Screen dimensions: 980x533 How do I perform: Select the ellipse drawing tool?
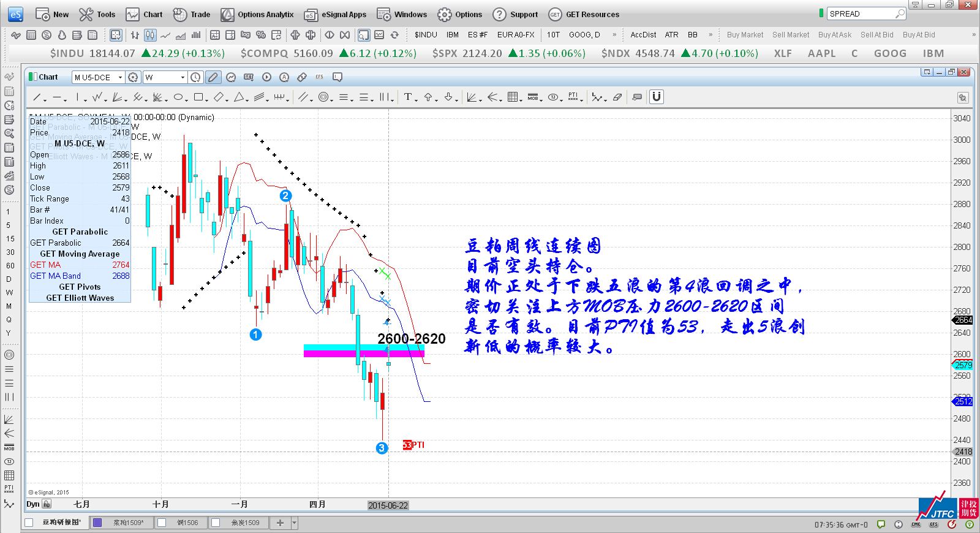click(178, 97)
